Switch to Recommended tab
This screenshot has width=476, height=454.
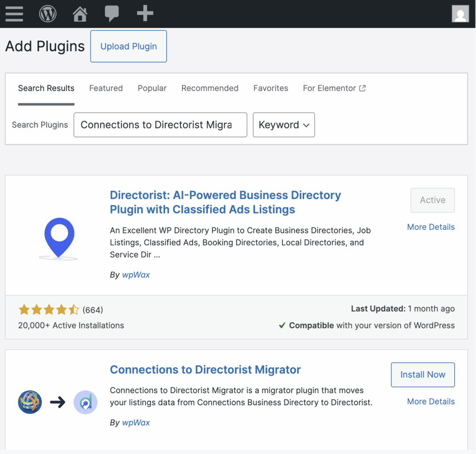210,88
